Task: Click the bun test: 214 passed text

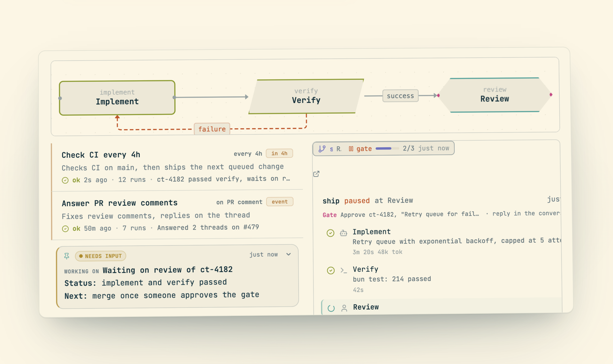Action: (x=392, y=279)
